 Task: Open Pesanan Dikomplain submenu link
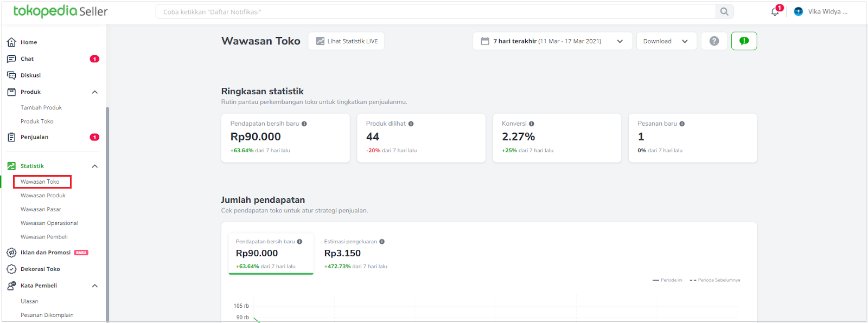(x=47, y=315)
